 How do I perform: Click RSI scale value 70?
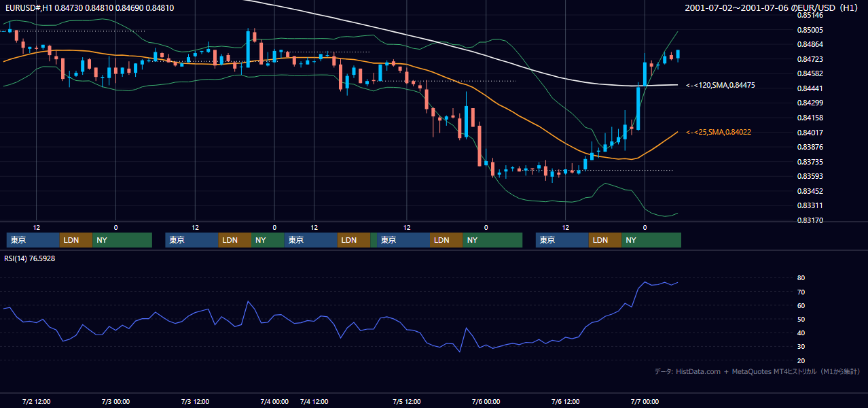(x=801, y=292)
